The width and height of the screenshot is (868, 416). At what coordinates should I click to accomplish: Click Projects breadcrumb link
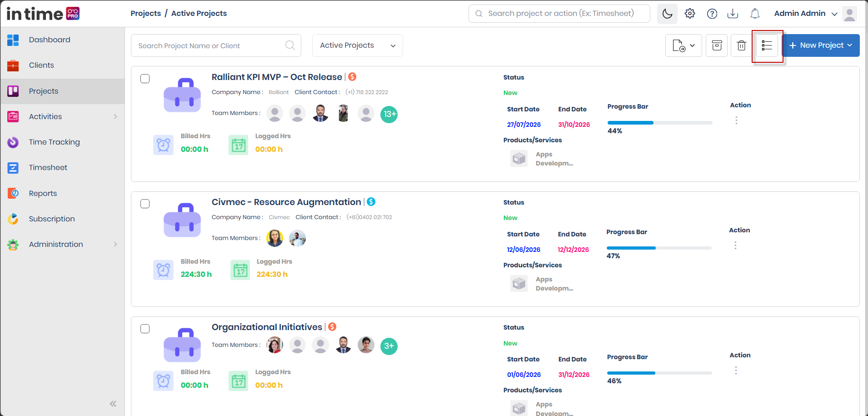pyautogui.click(x=145, y=13)
